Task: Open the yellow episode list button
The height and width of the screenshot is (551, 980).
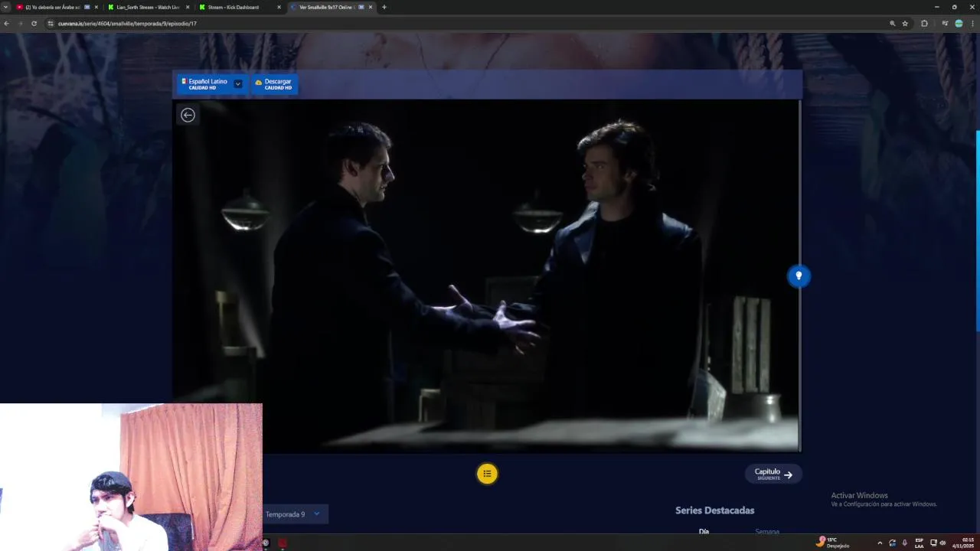Action: (x=487, y=474)
